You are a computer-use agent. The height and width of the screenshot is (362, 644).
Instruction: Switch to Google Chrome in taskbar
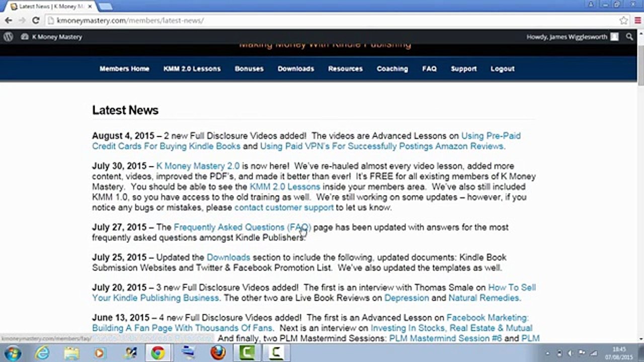coord(157,353)
